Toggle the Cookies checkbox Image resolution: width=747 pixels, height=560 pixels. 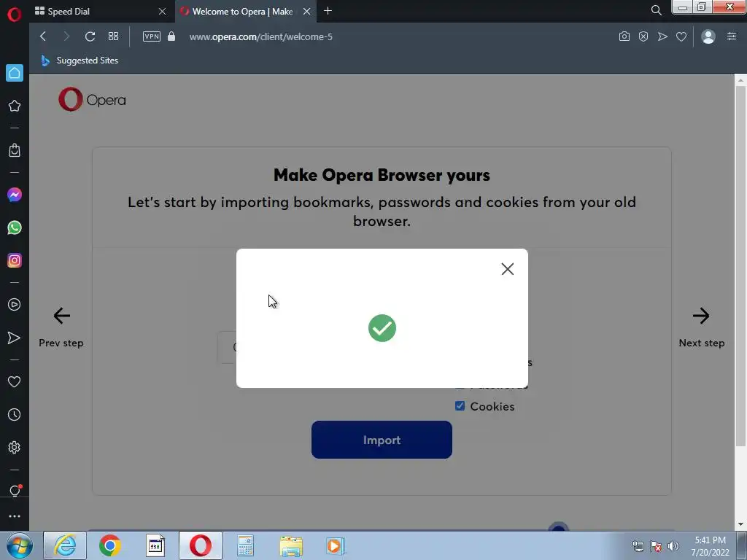point(460,406)
